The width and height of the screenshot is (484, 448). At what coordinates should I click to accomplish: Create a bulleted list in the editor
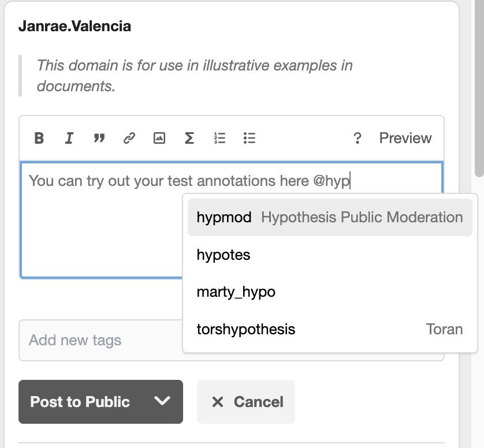[x=250, y=138]
